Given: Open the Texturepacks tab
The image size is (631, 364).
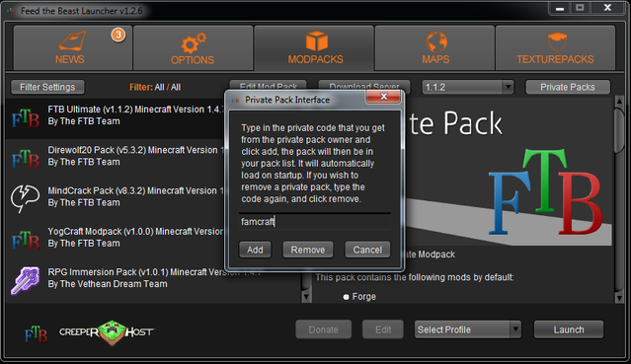Looking at the screenshot, I should pyautogui.click(x=555, y=47).
